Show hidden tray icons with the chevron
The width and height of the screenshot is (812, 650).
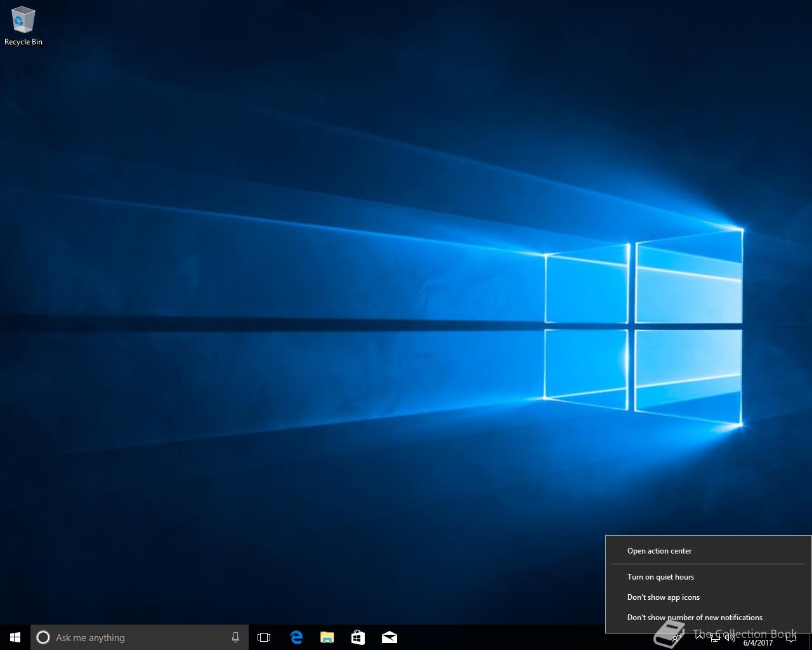pyautogui.click(x=700, y=637)
